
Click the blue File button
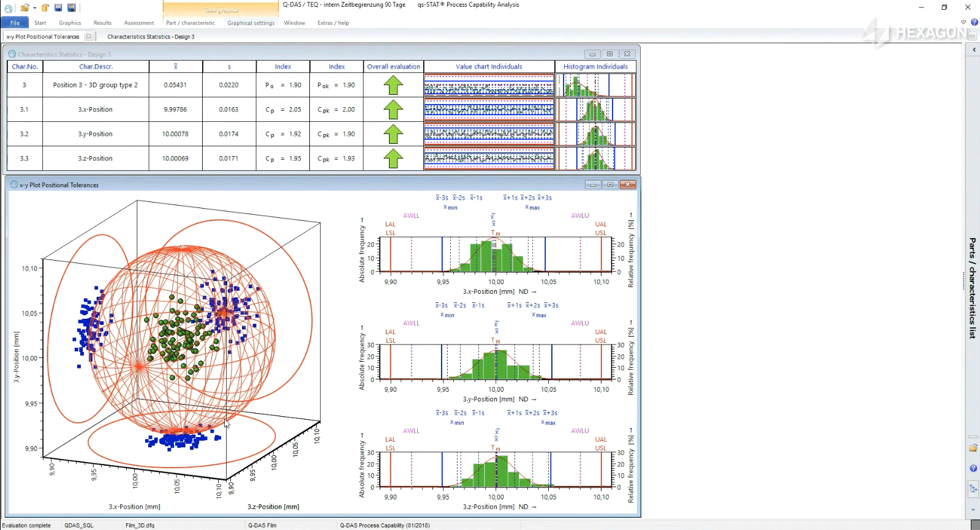pyautogui.click(x=15, y=23)
